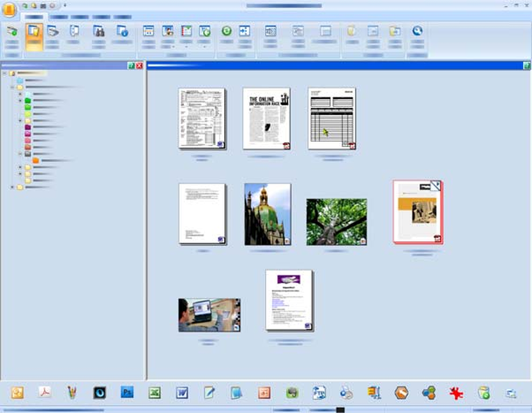Open the quick access toolbar dropdown arrow

pos(65,5)
